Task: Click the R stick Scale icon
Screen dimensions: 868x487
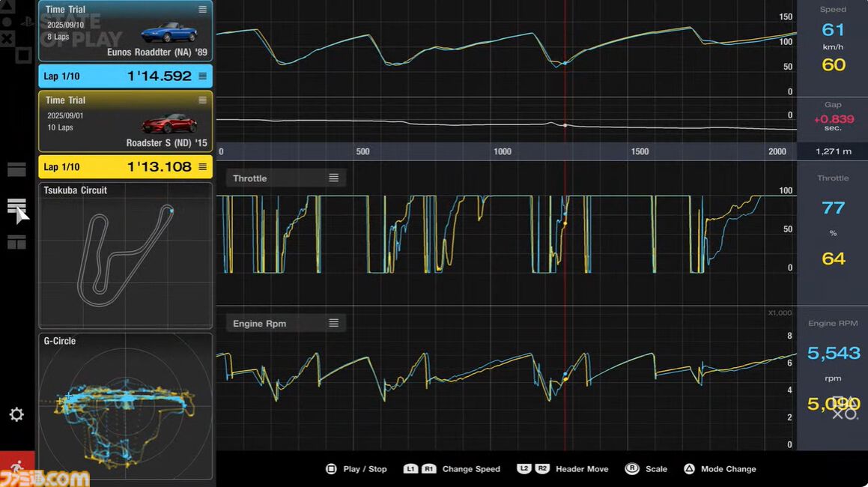Action: [x=631, y=469]
